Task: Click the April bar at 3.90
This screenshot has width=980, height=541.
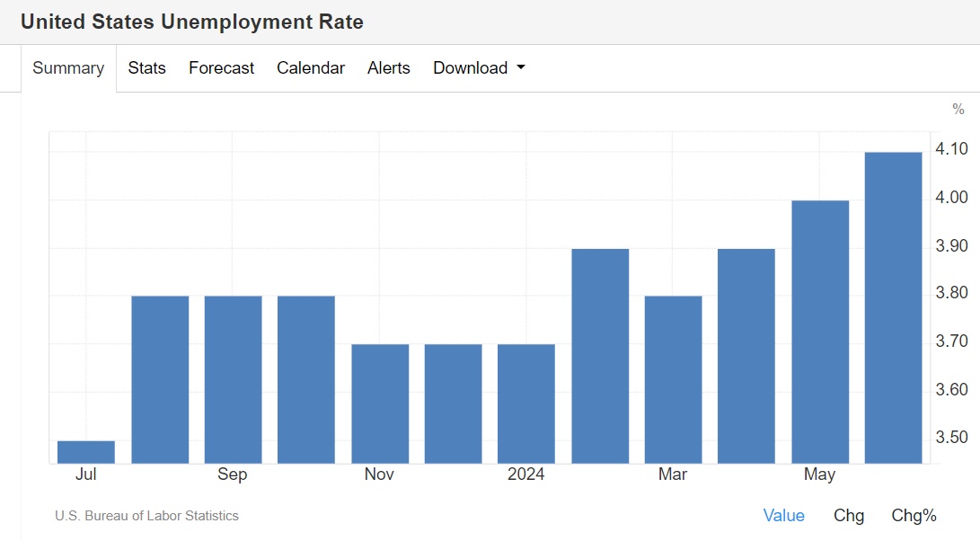Action: (x=746, y=356)
